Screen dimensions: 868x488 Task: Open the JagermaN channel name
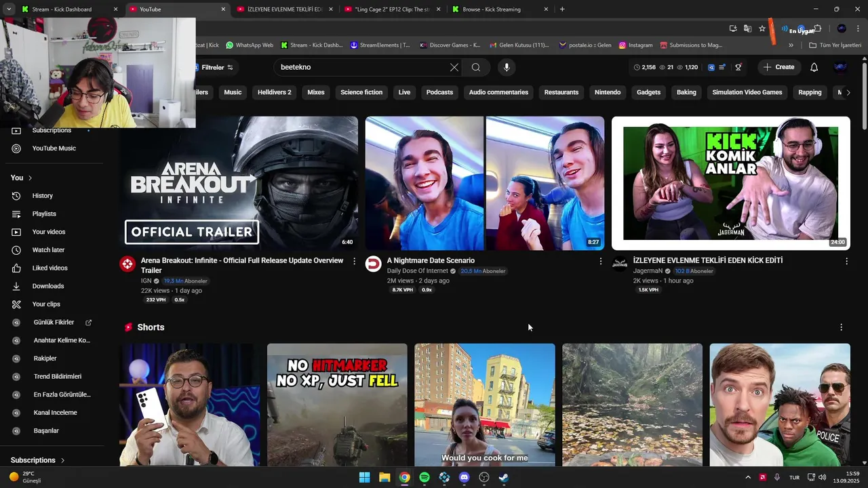point(648,271)
